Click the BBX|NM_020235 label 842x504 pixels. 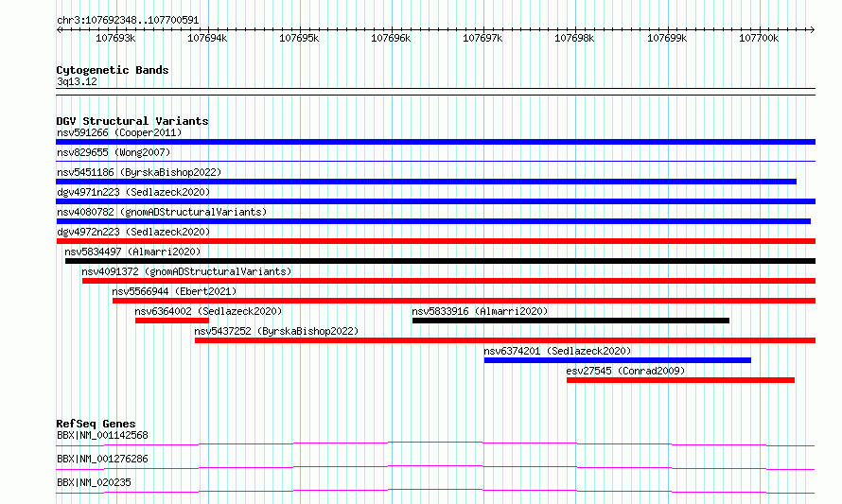(94, 482)
